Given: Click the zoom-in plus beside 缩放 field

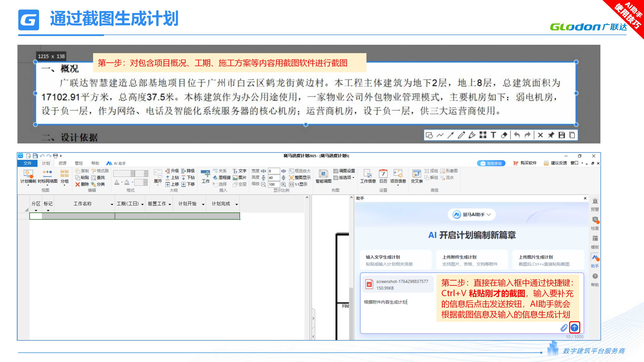Looking at the screenshot, I should coord(283,184).
